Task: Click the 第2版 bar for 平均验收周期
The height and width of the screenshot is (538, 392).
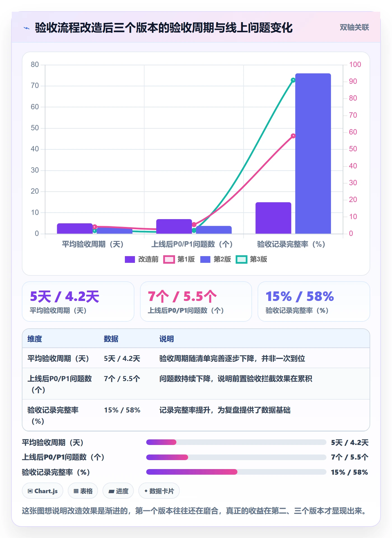Action: click(115, 231)
